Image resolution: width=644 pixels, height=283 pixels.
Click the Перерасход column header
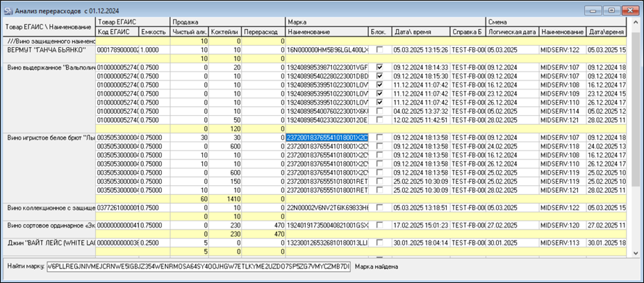(263, 32)
